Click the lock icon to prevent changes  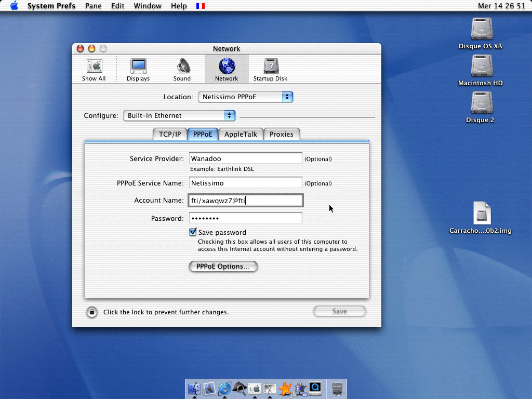(x=91, y=312)
